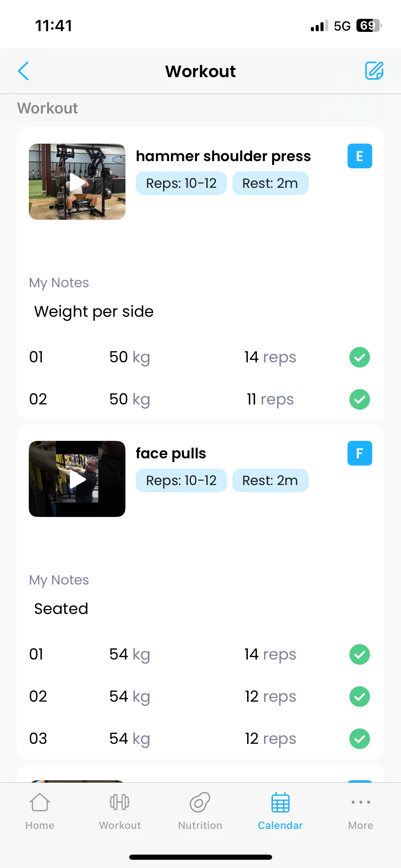This screenshot has height=868, width=401.
Task: Tap the blue E badge
Action: [360, 156]
